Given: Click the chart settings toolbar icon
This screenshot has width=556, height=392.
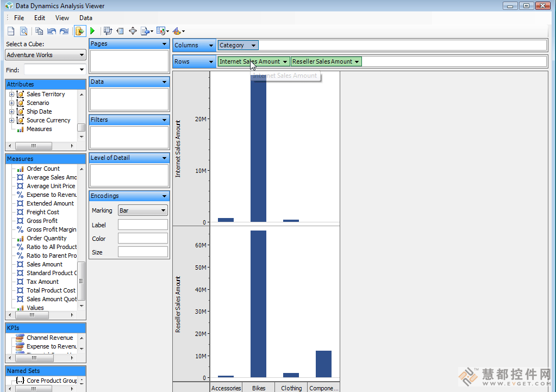Looking at the screenshot, I should click(x=161, y=31).
